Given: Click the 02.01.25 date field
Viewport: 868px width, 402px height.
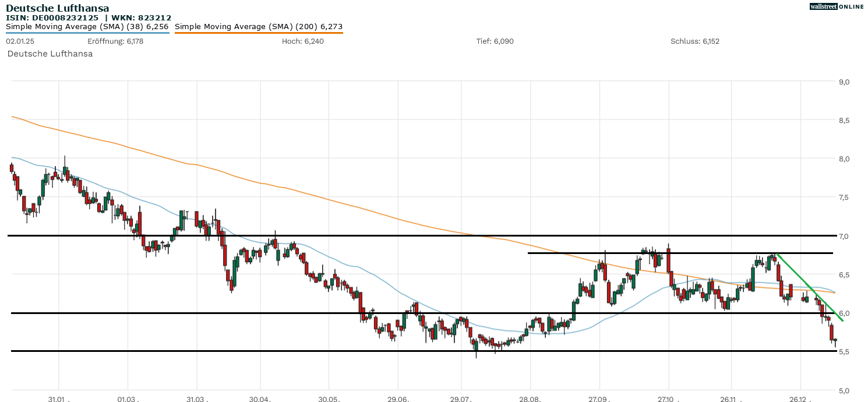Looking at the screenshot, I should [20, 41].
